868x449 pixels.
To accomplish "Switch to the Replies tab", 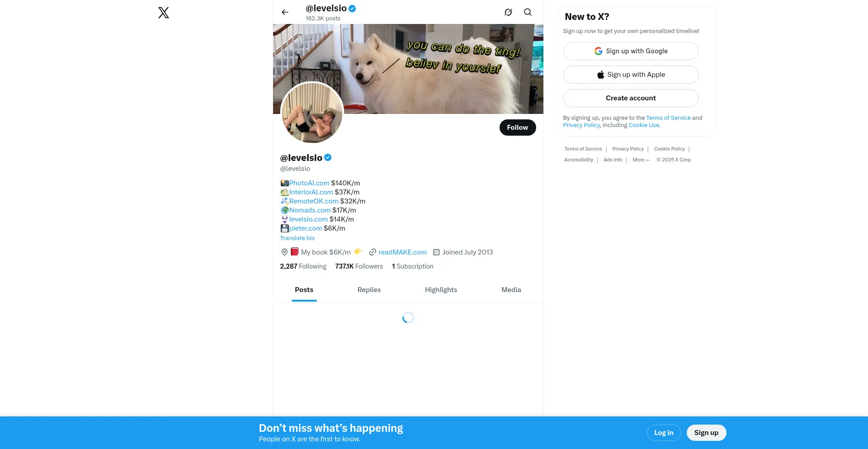I will 369,290.
